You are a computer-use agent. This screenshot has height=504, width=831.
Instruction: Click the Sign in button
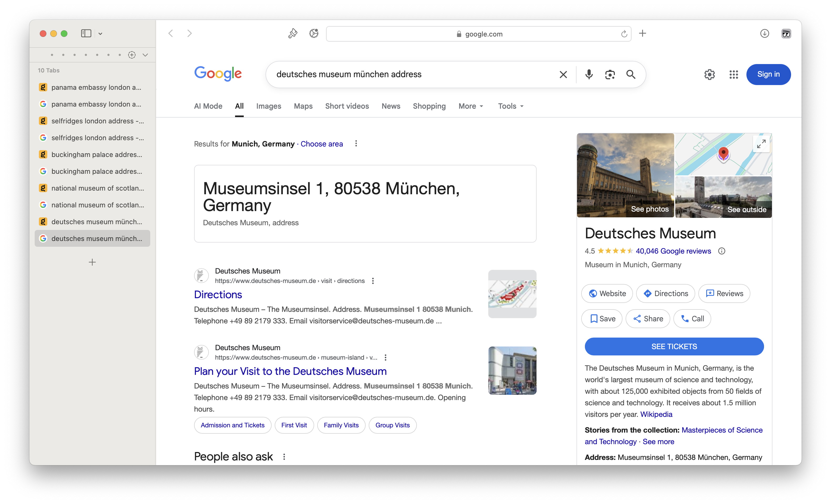pos(768,74)
